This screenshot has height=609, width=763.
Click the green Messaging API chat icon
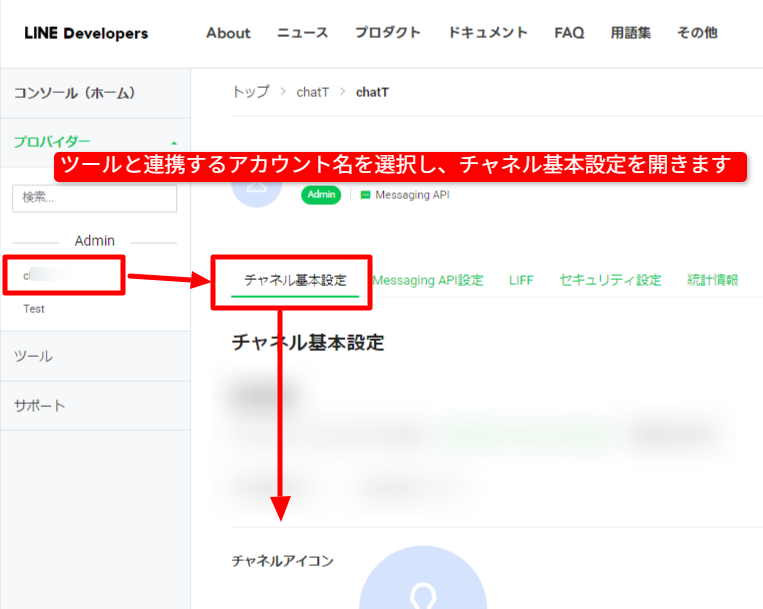[x=365, y=195]
